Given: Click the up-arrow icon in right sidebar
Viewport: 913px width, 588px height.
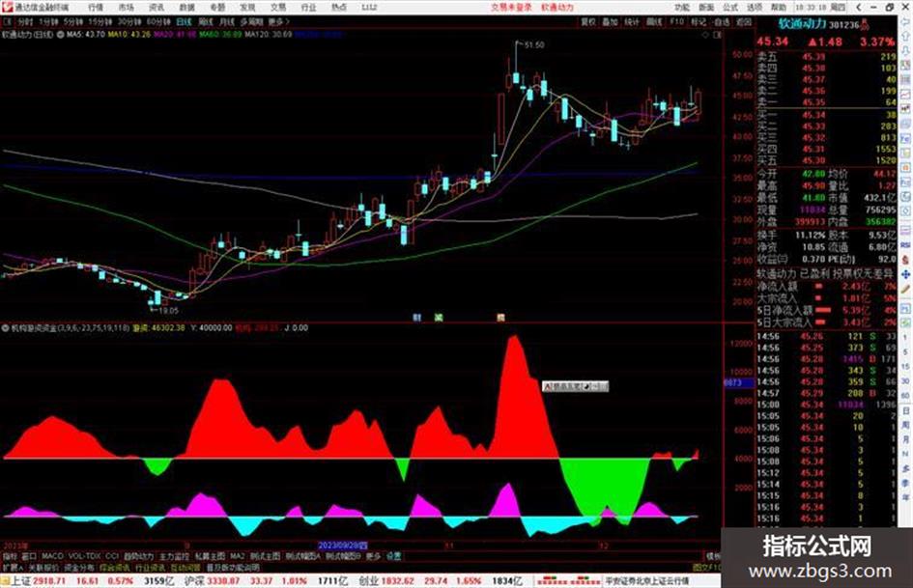Looking at the screenshot, I should 905,36.
